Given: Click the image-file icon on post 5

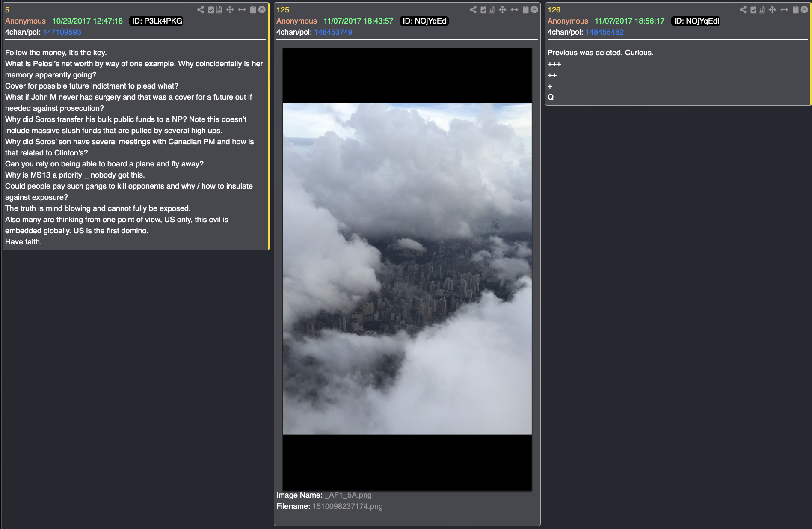Looking at the screenshot, I should pos(219,9).
